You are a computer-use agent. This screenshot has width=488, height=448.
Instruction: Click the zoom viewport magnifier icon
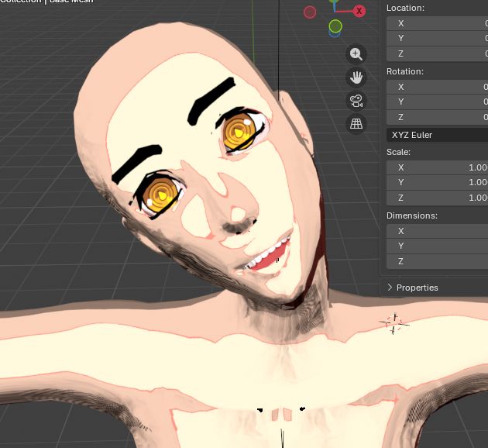(x=356, y=54)
